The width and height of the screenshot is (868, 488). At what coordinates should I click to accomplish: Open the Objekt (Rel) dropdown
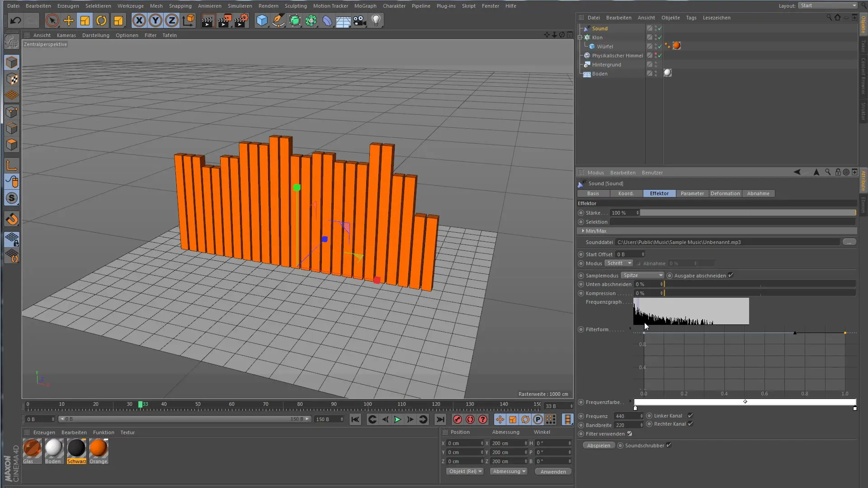[x=465, y=471]
